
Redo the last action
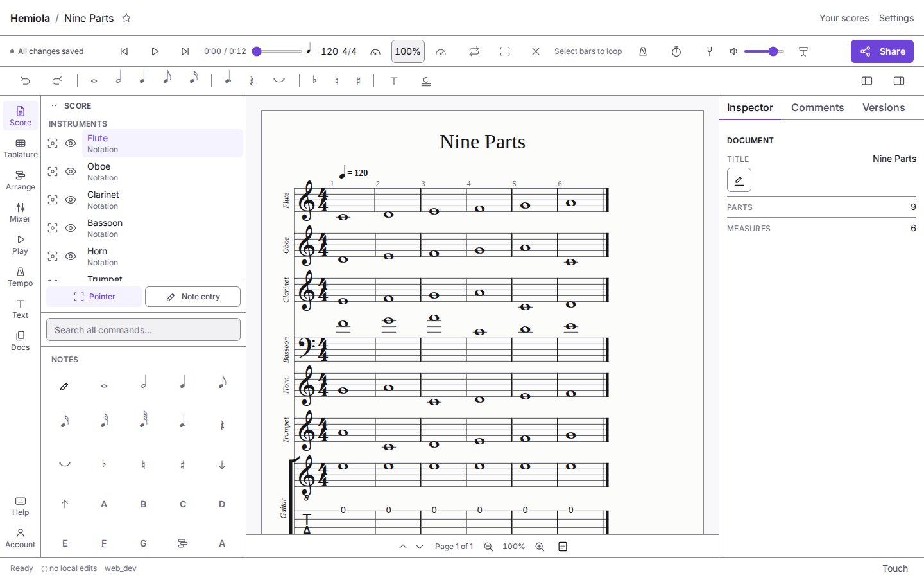[x=57, y=81]
